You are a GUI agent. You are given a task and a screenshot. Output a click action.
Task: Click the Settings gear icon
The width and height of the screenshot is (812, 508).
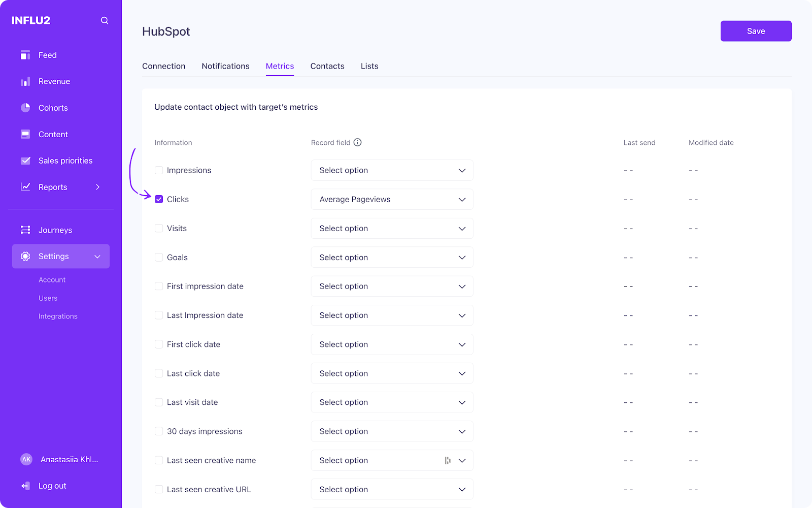[25, 257]
